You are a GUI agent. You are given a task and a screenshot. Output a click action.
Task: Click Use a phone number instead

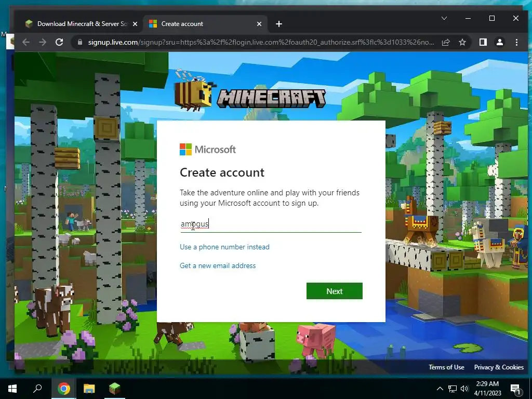(224, 247)
